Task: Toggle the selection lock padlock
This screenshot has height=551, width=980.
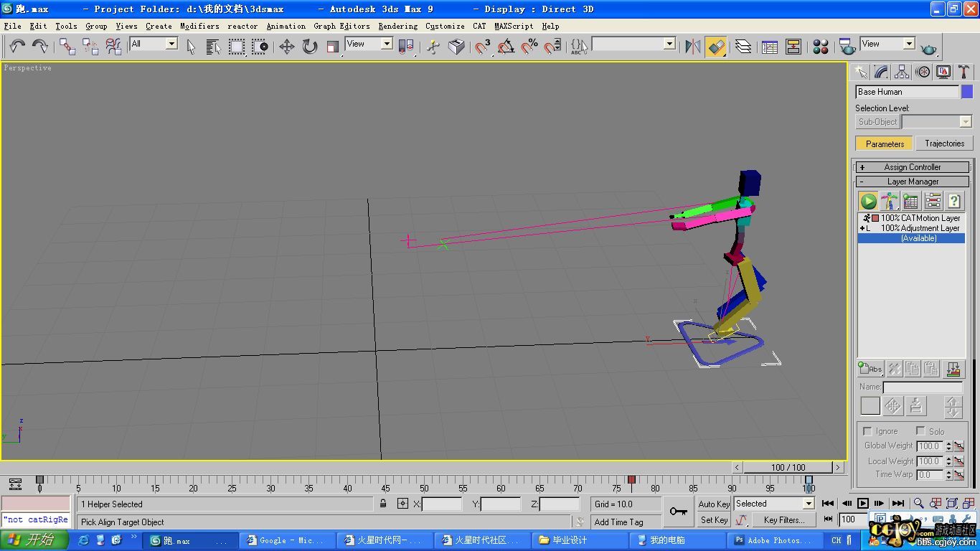Action: point(384,504)
